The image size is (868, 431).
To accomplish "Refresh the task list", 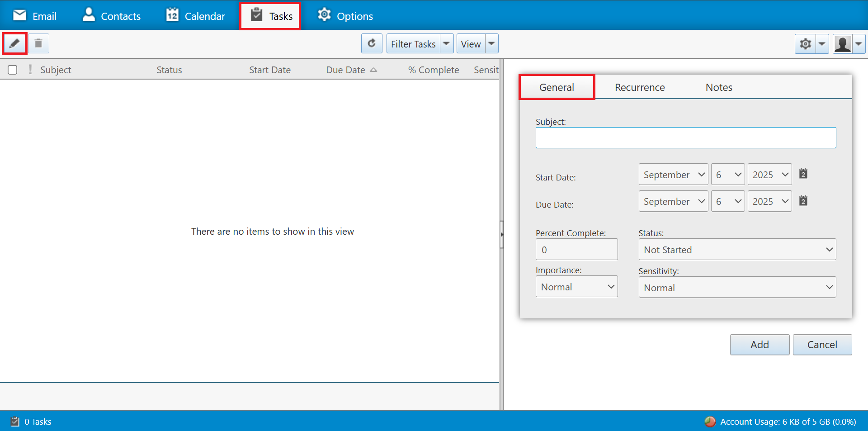I will (372, 43).
